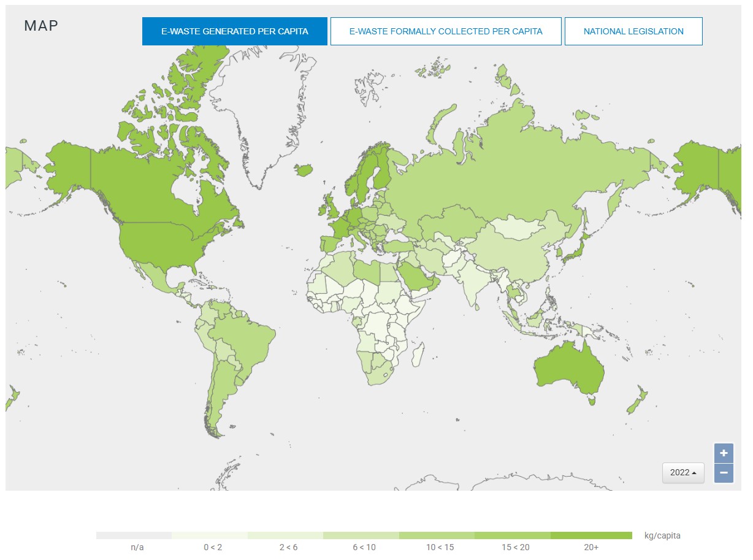
Task: Choose the 15 < 20 legend color
Action: pyautogui.click(x=513, y=535)
